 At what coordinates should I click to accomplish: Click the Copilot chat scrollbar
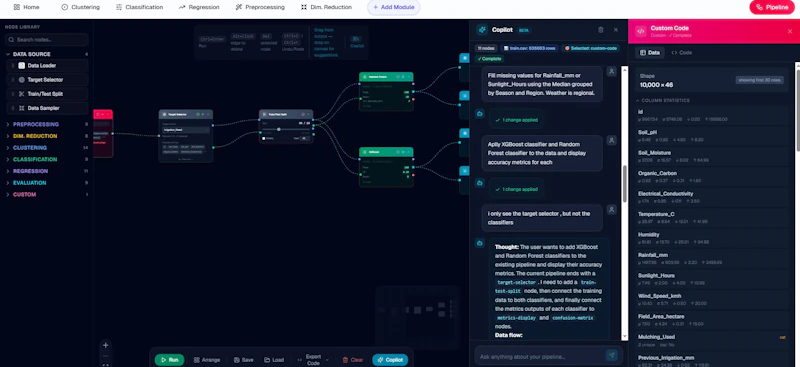tap(624, 184)
